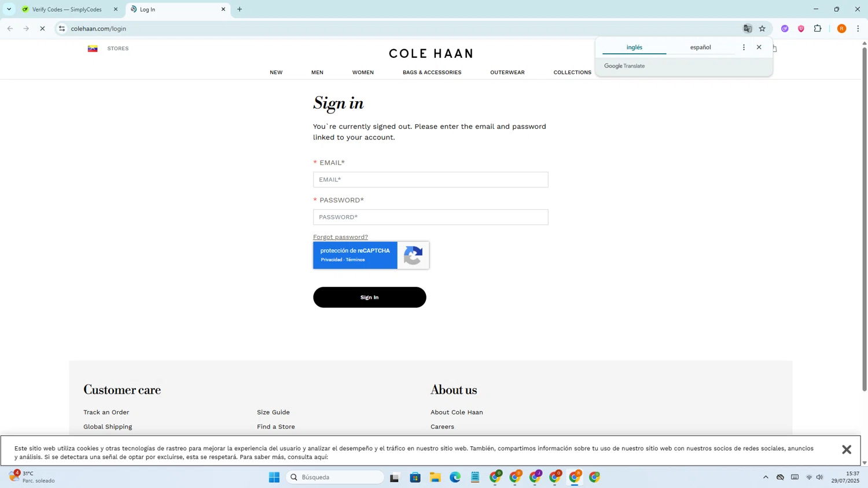Open Track an Order link
The height and width of the screenshot is (488, 868).
tap(106, 412)
